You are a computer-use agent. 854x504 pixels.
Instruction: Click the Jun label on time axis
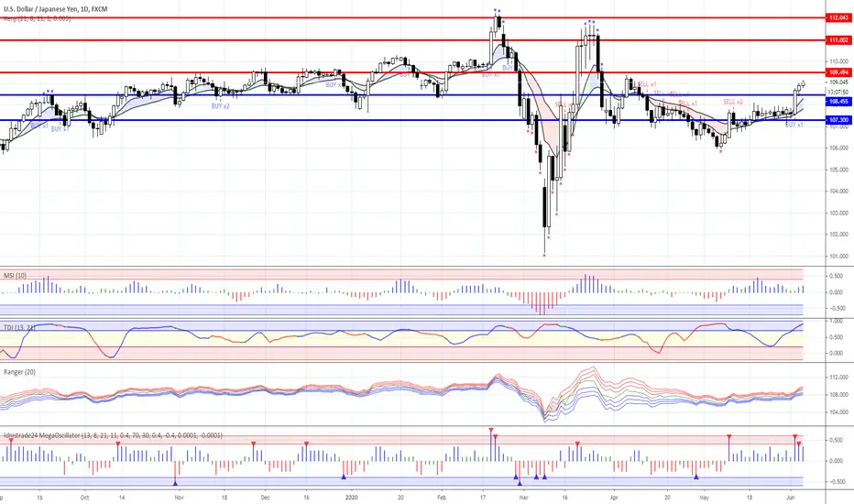(790, 498)
